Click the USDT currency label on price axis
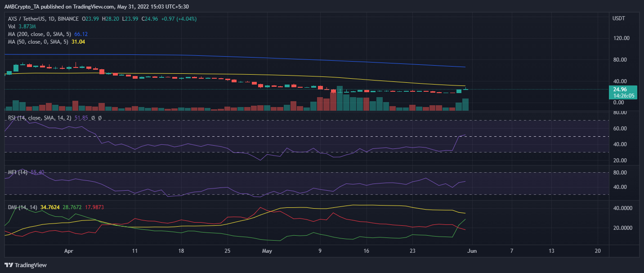The height and width of the screenshot is (273, 644). pos(619,18)
